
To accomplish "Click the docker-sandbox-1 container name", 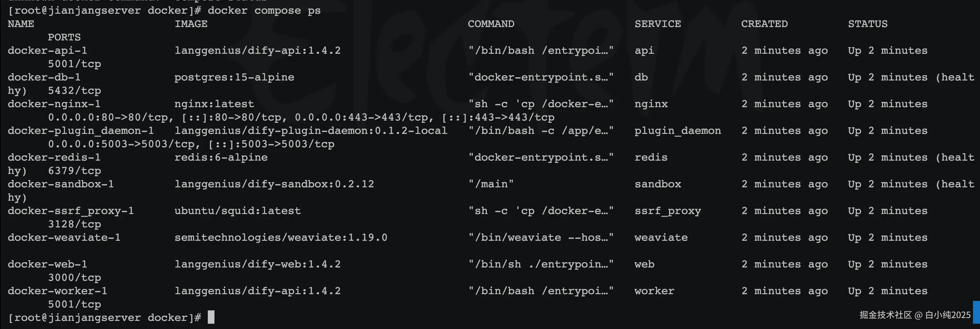I will tap(61, 184).
